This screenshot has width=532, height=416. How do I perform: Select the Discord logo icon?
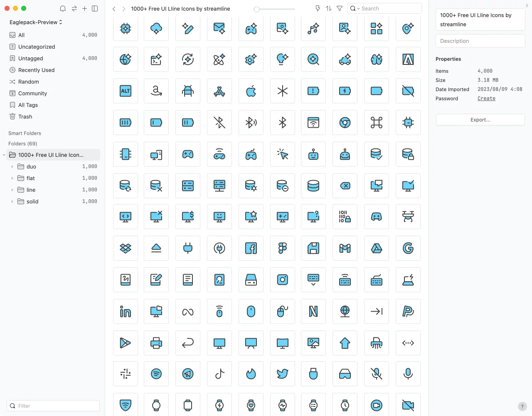377,217
